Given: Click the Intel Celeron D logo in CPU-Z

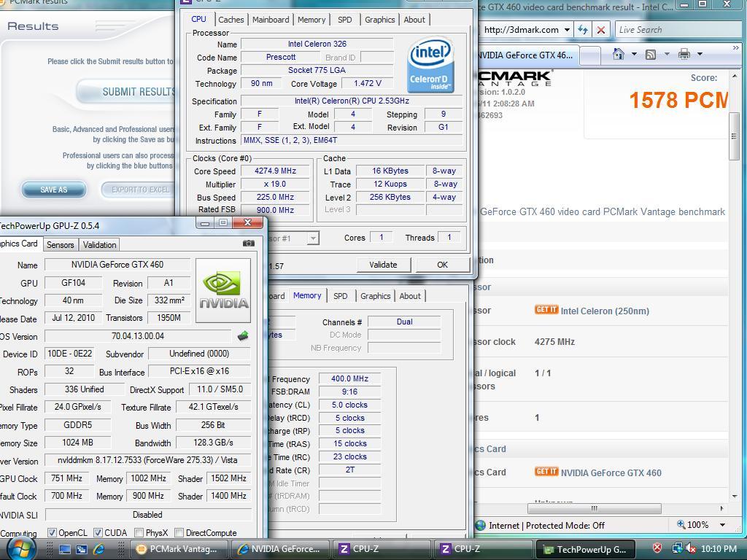Looking at the screenshot, I should pos(430,64).
